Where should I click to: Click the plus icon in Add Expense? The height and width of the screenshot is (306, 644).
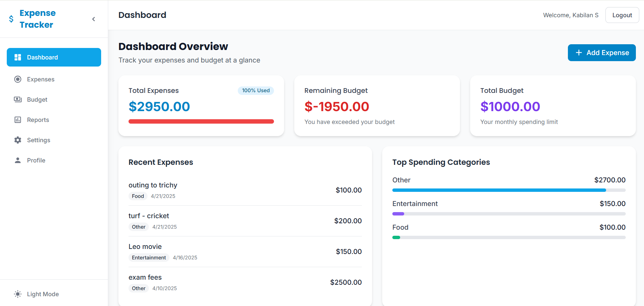coord(578,53)
